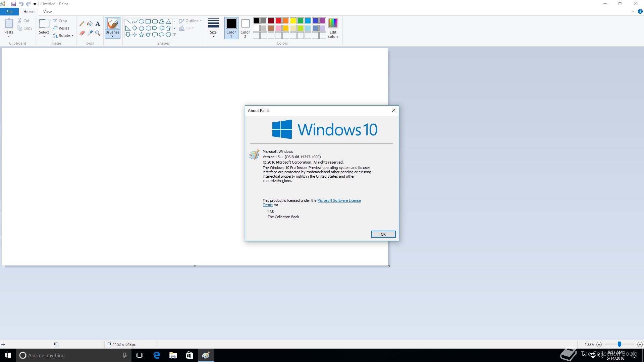Image resolution: width=644 pixels, height=362 pixels.
Task: Pick the purple color swatch
Action: click(x=323, y=21)
